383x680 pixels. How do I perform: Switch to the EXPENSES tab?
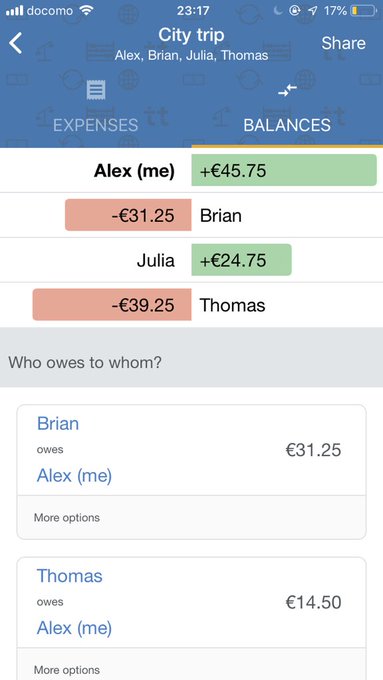[x=95, y=125]
